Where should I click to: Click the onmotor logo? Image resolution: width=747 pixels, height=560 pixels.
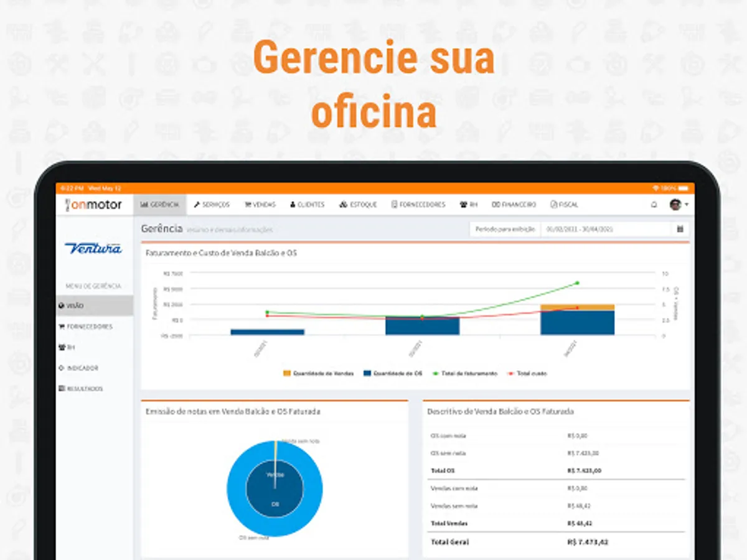(x=93, y=205)
